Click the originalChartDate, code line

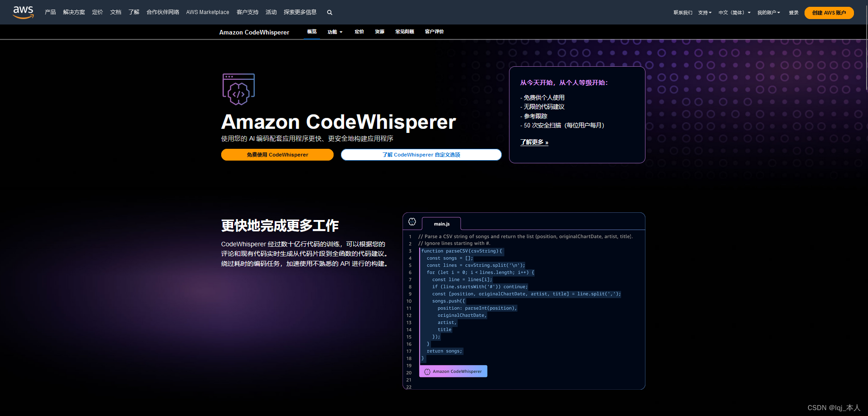coord(462,315)
